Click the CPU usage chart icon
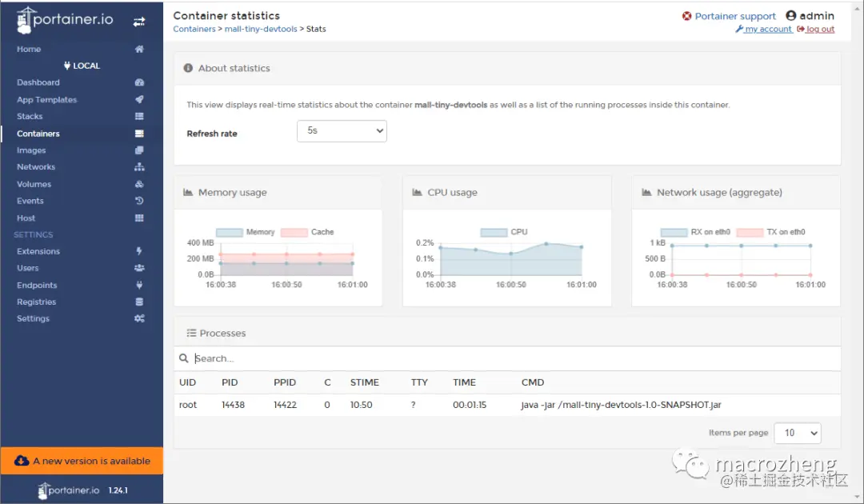The height and width of the screenshot is (504, 864). [417, 192]
